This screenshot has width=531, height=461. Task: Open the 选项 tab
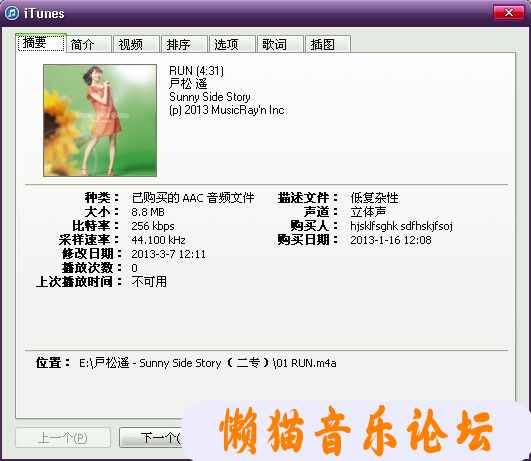pyautogui.click(x=232, y=44)
